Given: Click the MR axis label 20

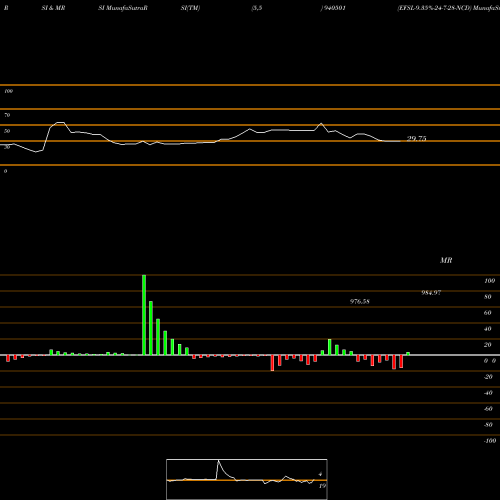Looking at the screenshot, I should coord(488,345).
